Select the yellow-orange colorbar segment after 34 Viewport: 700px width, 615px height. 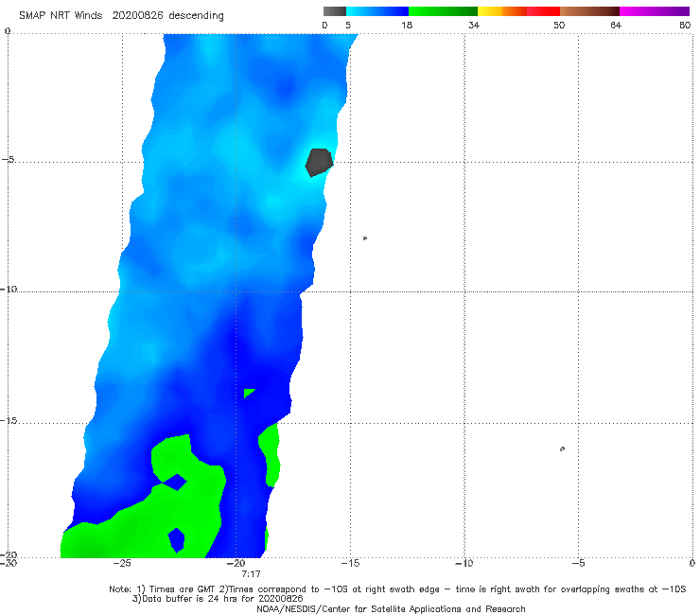(x=502, y=11)
